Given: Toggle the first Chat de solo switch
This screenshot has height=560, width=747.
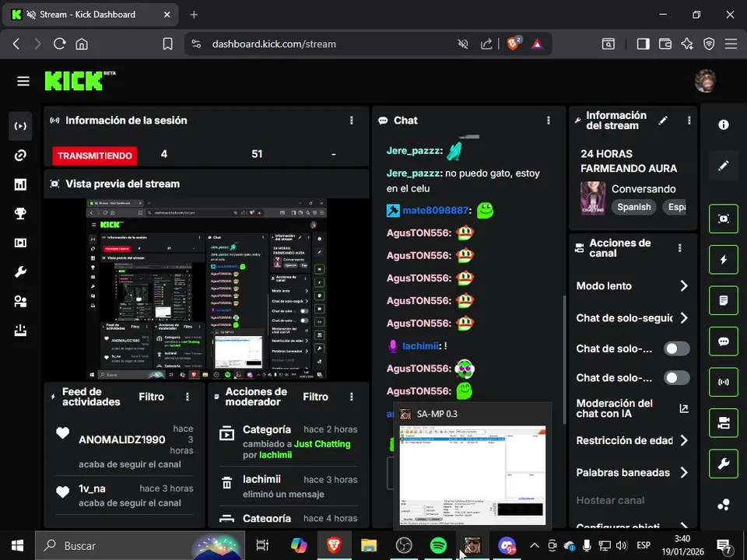Looking at the screenshot, I should (x=676, y=348).
